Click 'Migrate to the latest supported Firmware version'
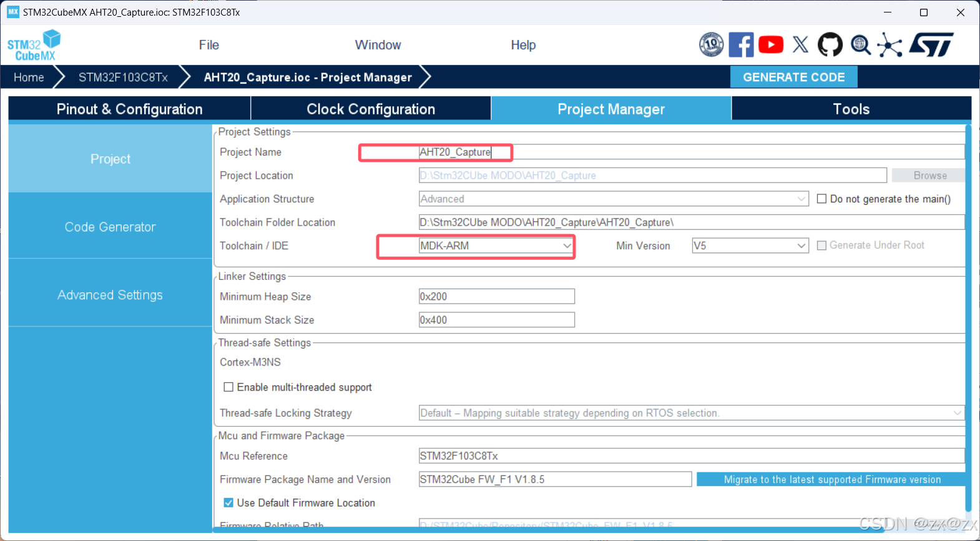Image resolution: width=980 pixels, height=541 pixels. point(832,479)
